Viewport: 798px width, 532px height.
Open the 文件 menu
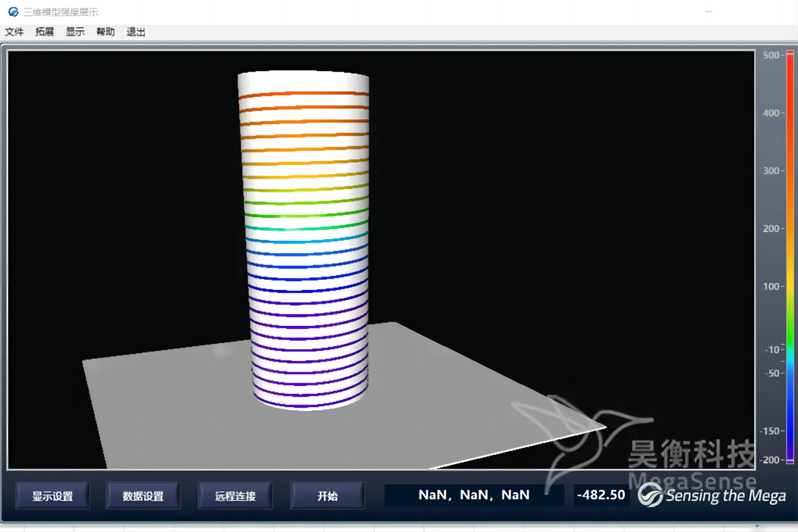(x=14, y=32)
